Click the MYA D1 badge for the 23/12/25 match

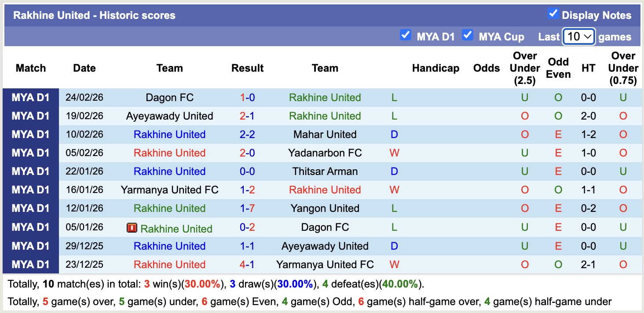[x=31, y=264]
